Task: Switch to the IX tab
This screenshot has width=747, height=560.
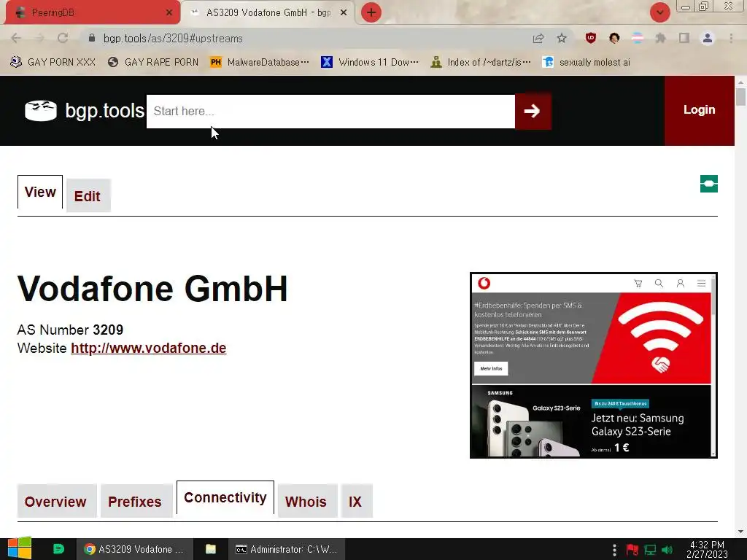Action: coord(356,501)
